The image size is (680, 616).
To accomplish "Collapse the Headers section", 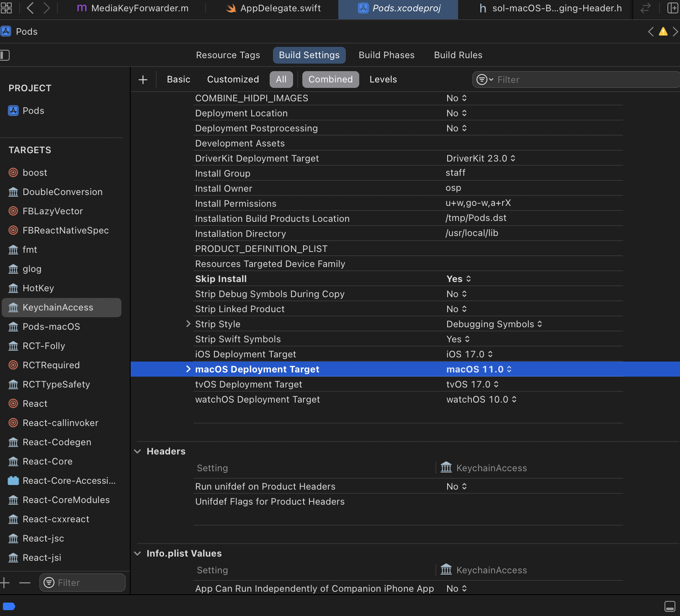I will [138, 451].
